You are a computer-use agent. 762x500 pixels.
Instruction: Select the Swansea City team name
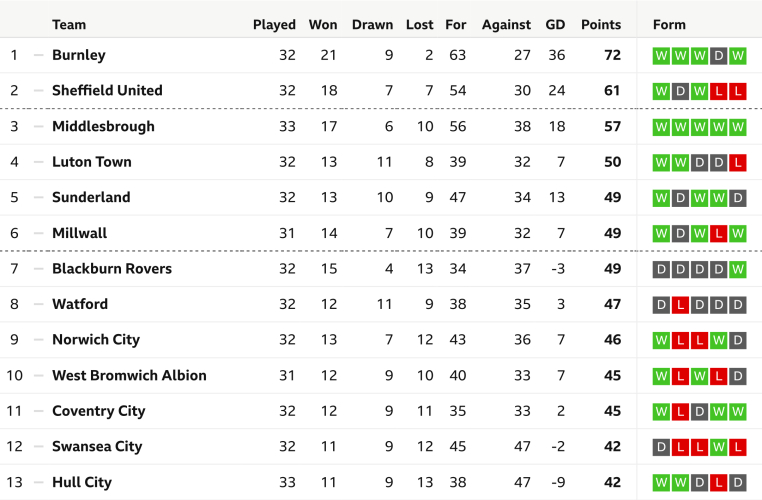[x=97, y=447]
